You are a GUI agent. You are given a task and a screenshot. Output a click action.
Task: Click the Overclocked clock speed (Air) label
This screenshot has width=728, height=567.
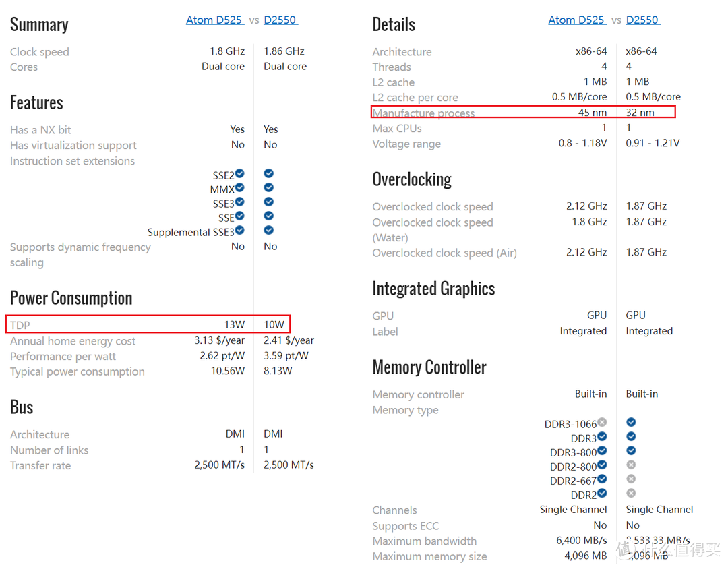(445, 253)
